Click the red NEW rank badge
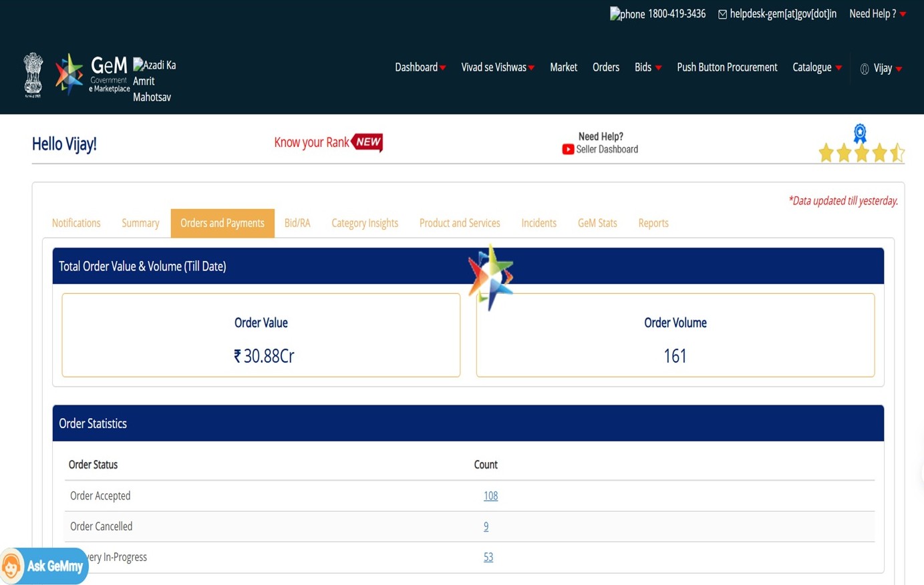The image size is (924, 585). [x=367, y=142]
